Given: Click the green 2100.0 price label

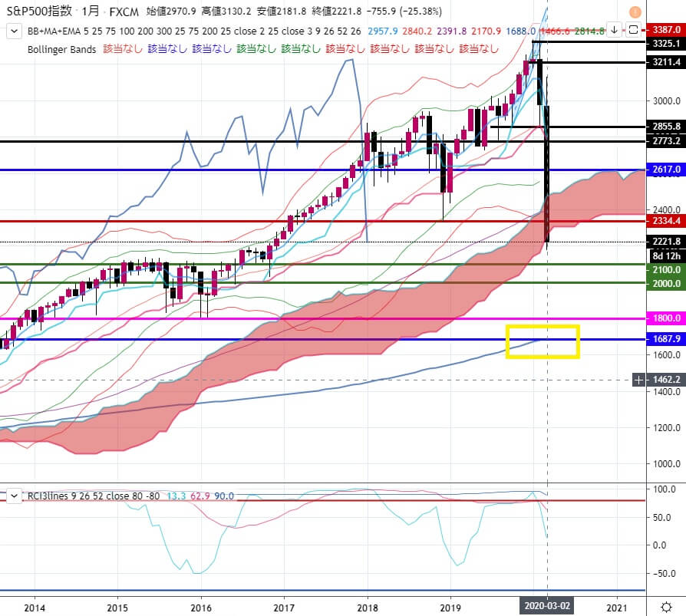Looking at the screenshot, I should coord(666,270).
